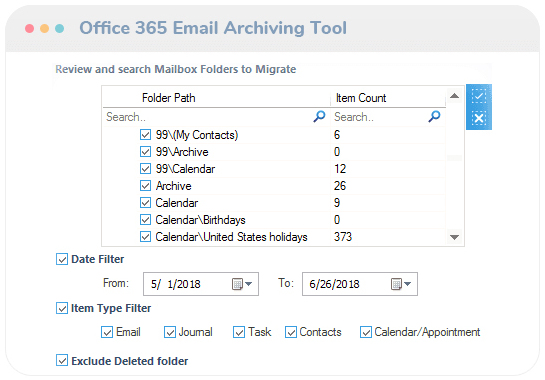Click the select all folders icon
Viewport: 545px width, 380px height.
[479, 96]
